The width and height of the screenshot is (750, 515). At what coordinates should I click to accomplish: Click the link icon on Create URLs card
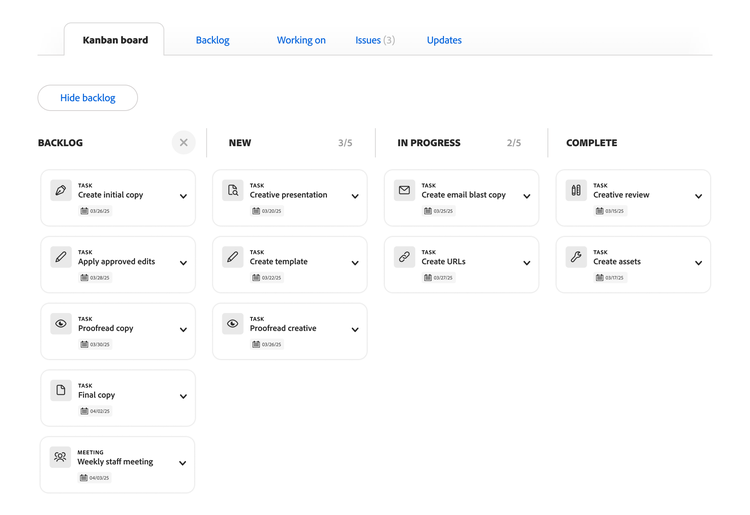coord(404,257)
